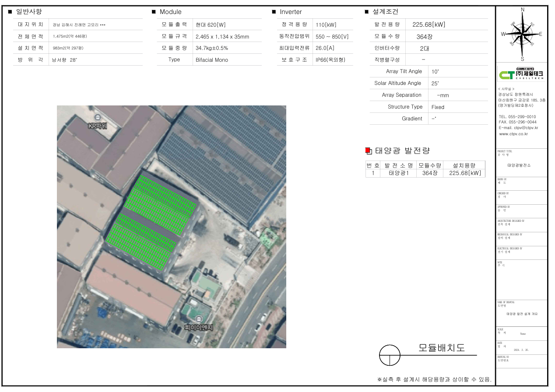Screen dimensions: 555x392
Task: Click the square bullet before Inverter heading
Action: coord(274,12)
